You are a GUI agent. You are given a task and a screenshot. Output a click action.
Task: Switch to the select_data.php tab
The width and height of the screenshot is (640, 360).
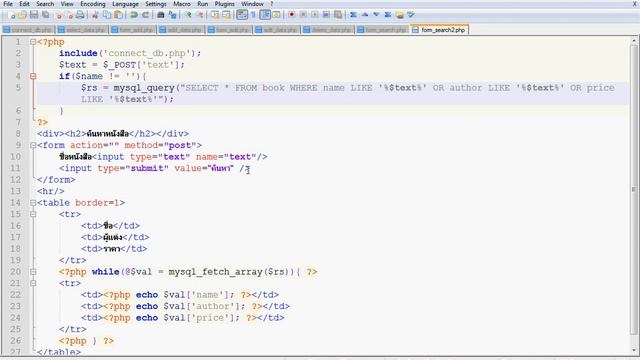tap(82, 30)
